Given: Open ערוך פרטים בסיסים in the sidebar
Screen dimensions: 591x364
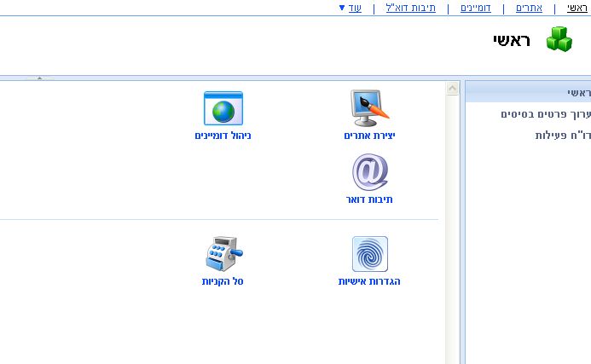Looking at the screenshot, I should 547,114.
